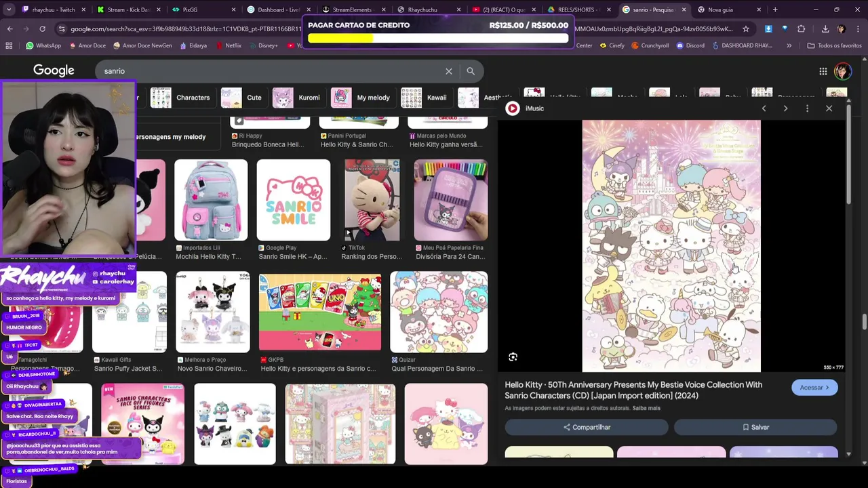This screenshot has height=488, width=868.
Task: Open the Netflix bookmark
Action: click(x=228, y=45)
